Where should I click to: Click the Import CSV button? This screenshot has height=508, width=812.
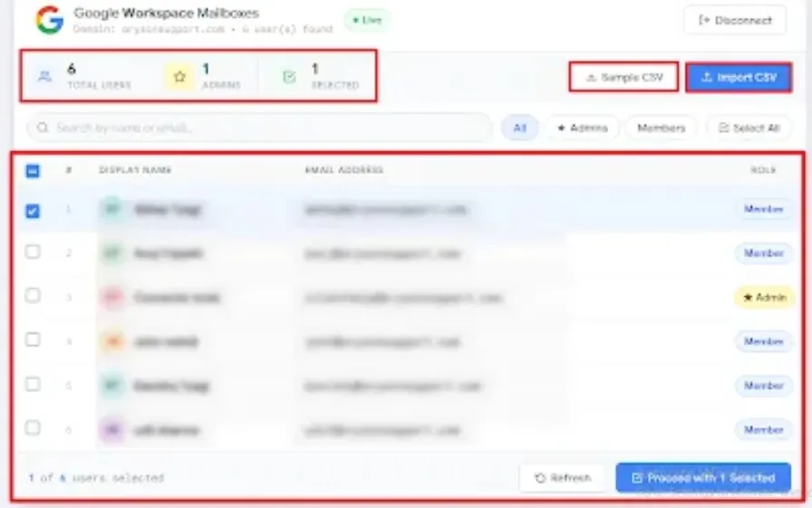click(739, 78)
